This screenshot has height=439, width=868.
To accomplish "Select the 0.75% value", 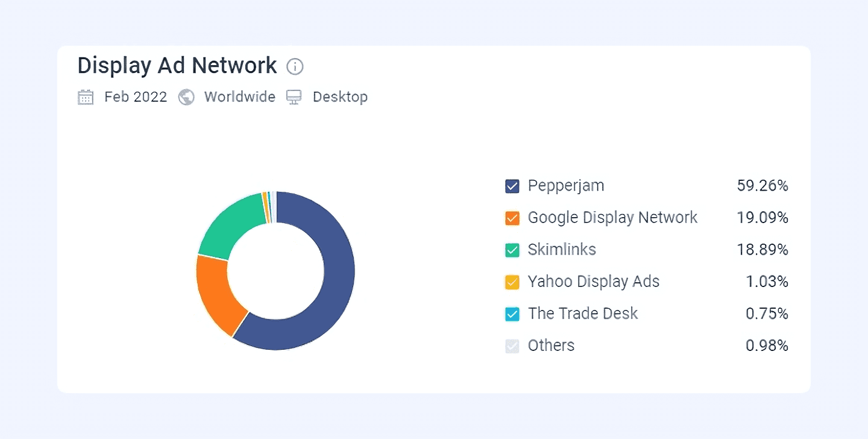I will (x=767, y=314).
